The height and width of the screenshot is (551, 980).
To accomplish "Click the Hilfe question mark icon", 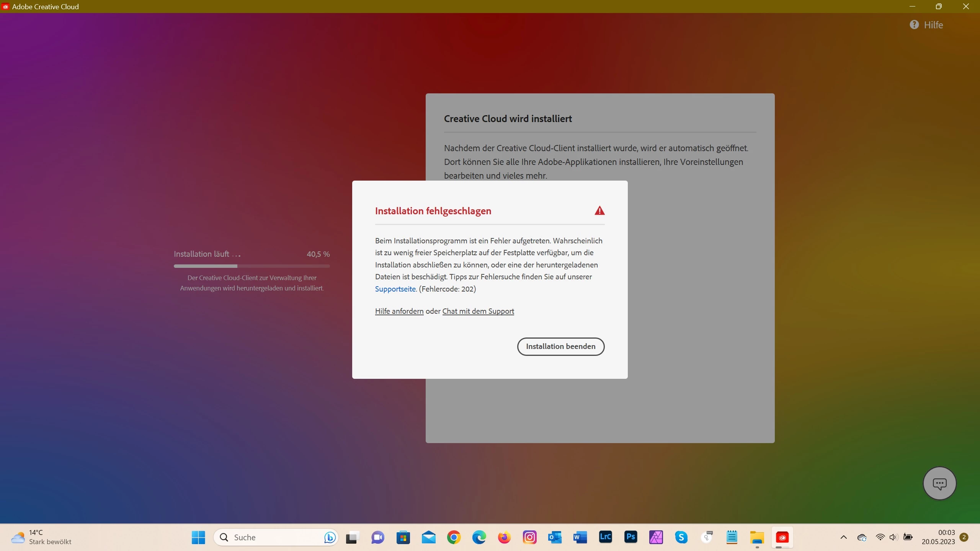I will pos(914,25).
